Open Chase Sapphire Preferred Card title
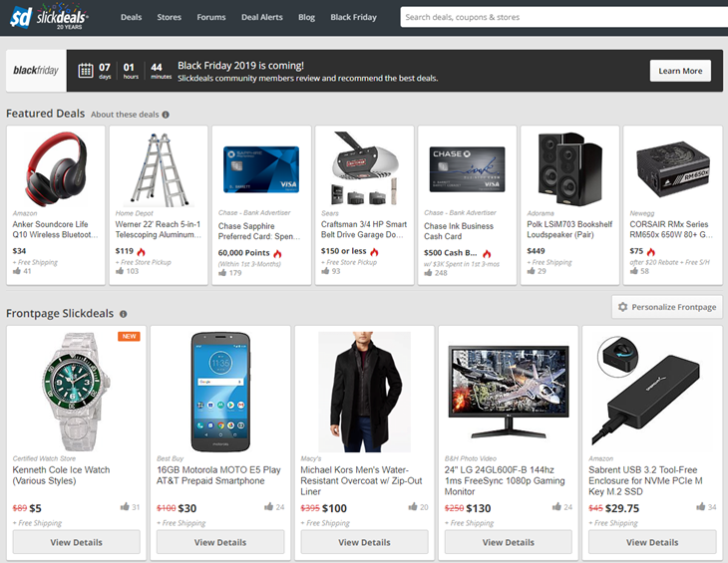Viewport: 728px width, 563px height. pyautogui.click(x=259, y=231)
